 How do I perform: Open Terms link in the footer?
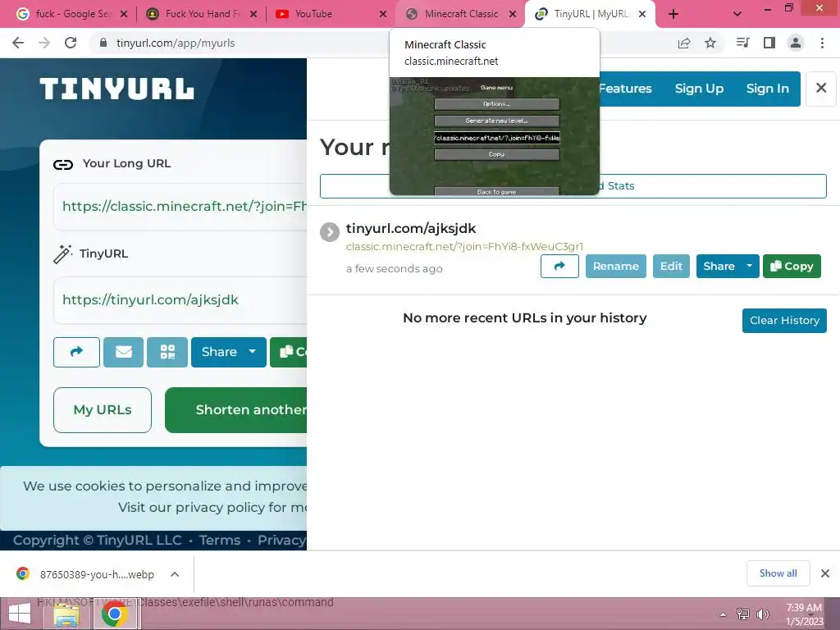[220, 540]
